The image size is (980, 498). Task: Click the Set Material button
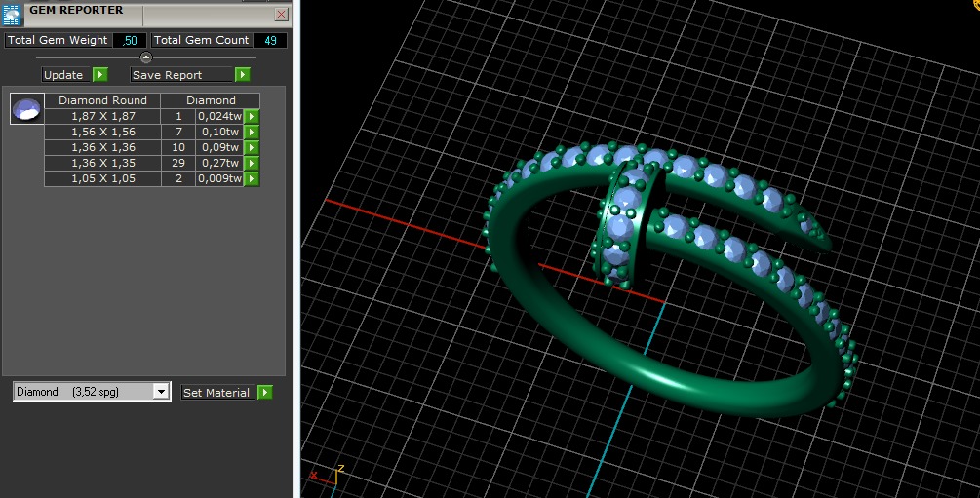click(218, 392)
